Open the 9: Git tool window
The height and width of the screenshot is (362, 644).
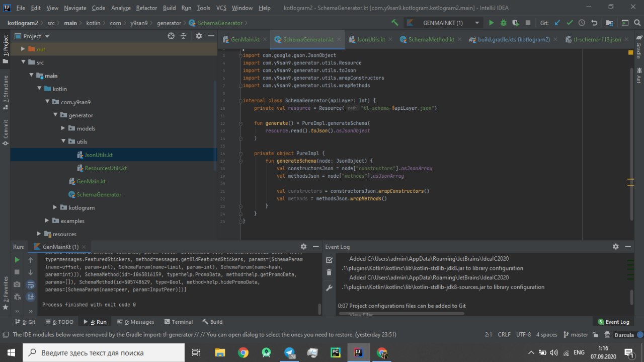25,322
